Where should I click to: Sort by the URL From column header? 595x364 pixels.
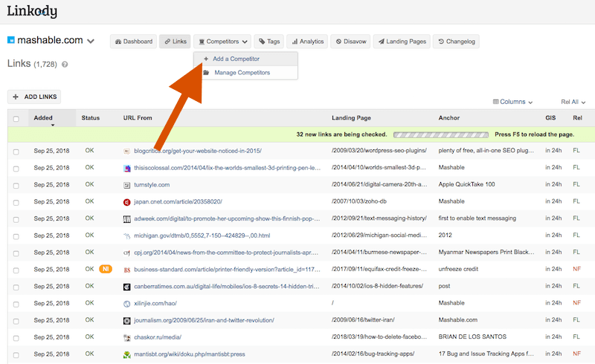click(x=138, y=118)
